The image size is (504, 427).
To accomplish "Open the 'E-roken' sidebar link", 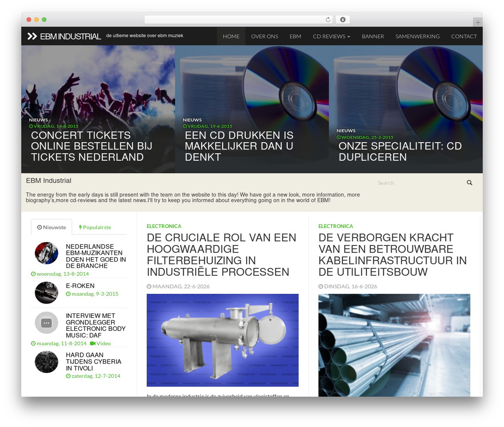I will coord(80,286).
